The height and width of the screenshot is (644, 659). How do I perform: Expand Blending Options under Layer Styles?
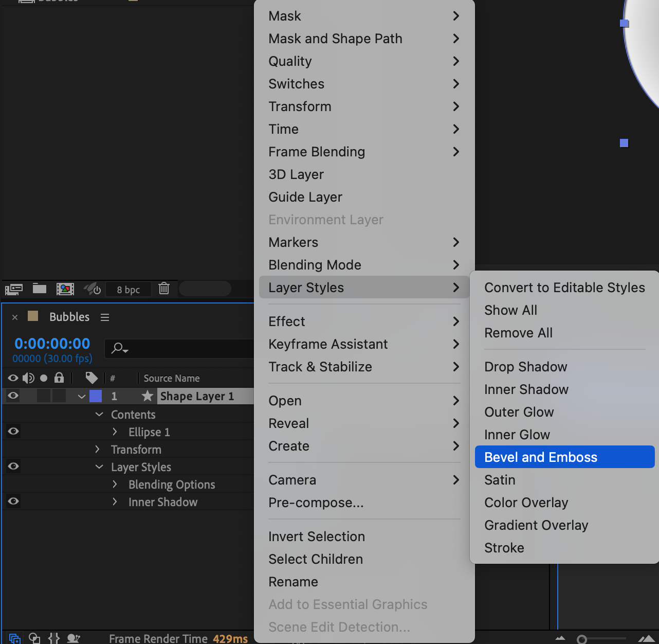pyautogui.click(x=115, y=485)
